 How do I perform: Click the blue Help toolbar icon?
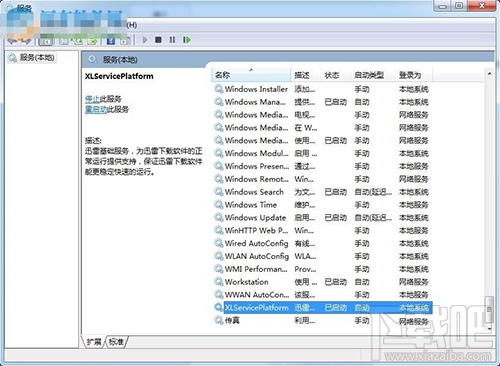click(x=111, y=41)
